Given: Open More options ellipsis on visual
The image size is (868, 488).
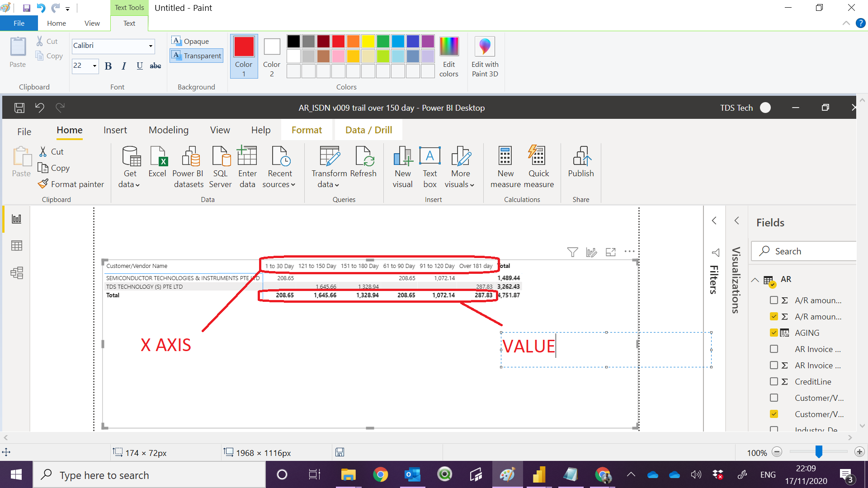Looking at the screenshot, I should click(629, 251).
